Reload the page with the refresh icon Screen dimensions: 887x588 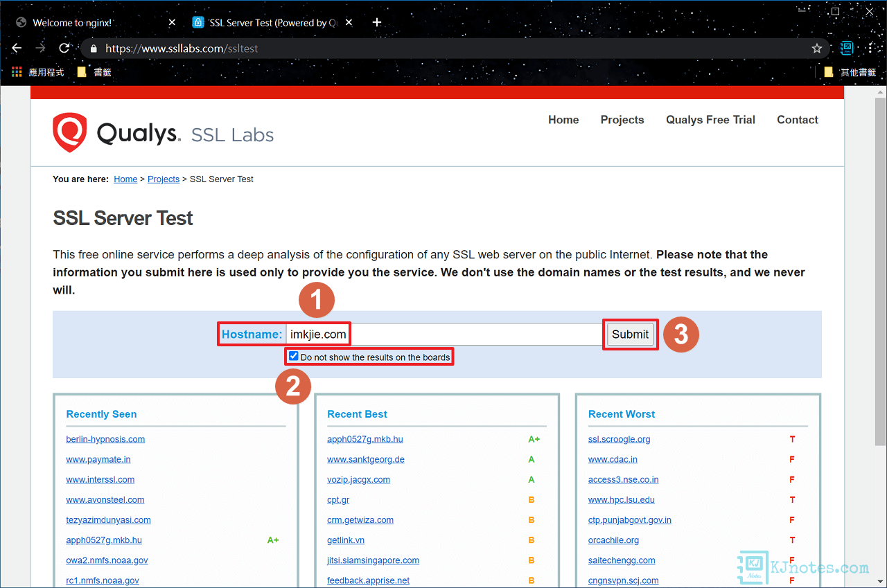[x=64, y=48]
